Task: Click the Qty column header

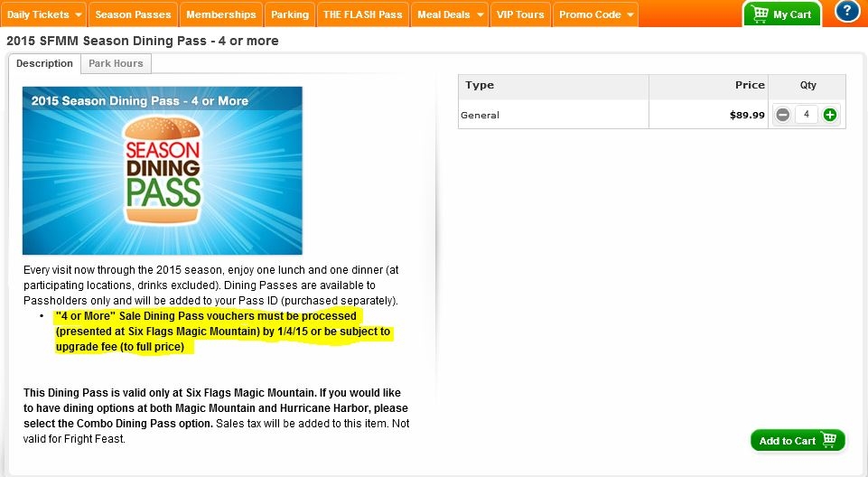Action: (x=807, y=85)
